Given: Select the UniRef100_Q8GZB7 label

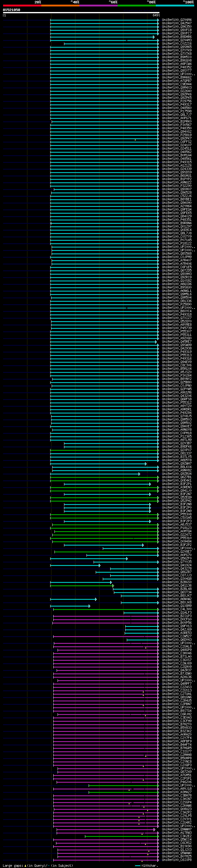Looking at the screenshot, I should (x=177, y=572).
